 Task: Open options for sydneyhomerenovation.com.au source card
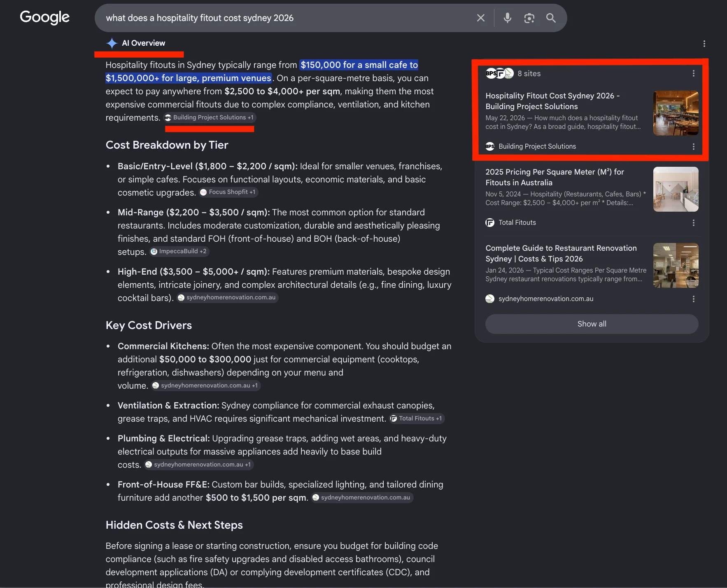(x=694, y=299)
